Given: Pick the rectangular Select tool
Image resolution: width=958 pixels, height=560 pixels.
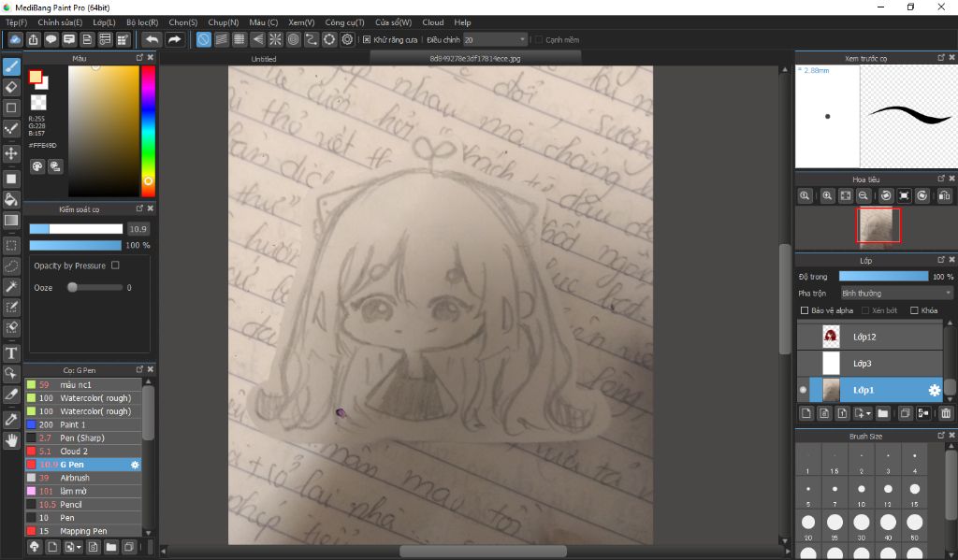Looking at the screenshot, I should (11, 246).
